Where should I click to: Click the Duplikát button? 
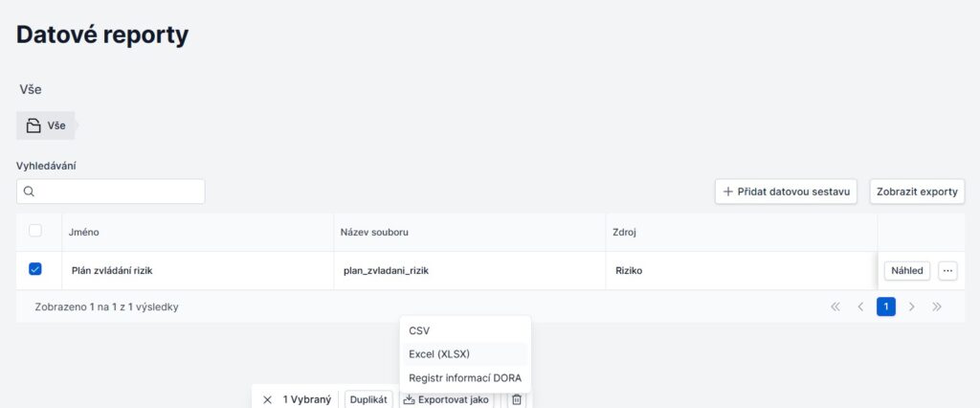click(x=368, y=399)
